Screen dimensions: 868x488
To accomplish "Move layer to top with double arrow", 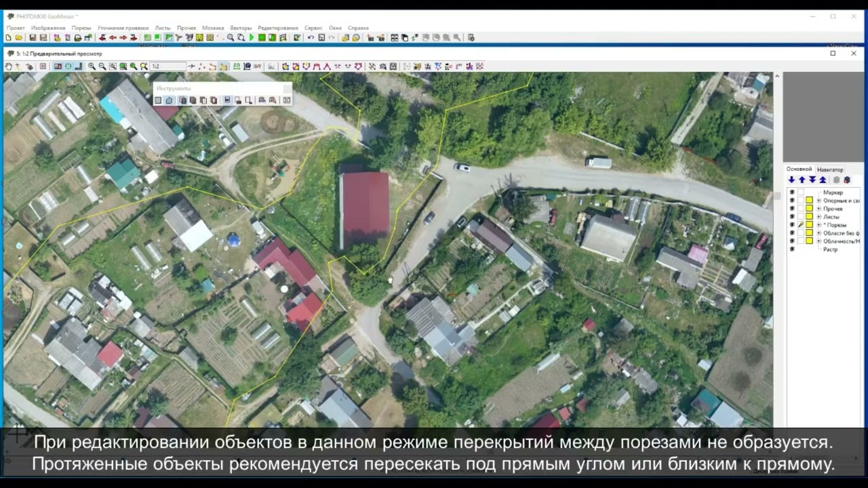I will pyautogui.click(x=823, y=180).
